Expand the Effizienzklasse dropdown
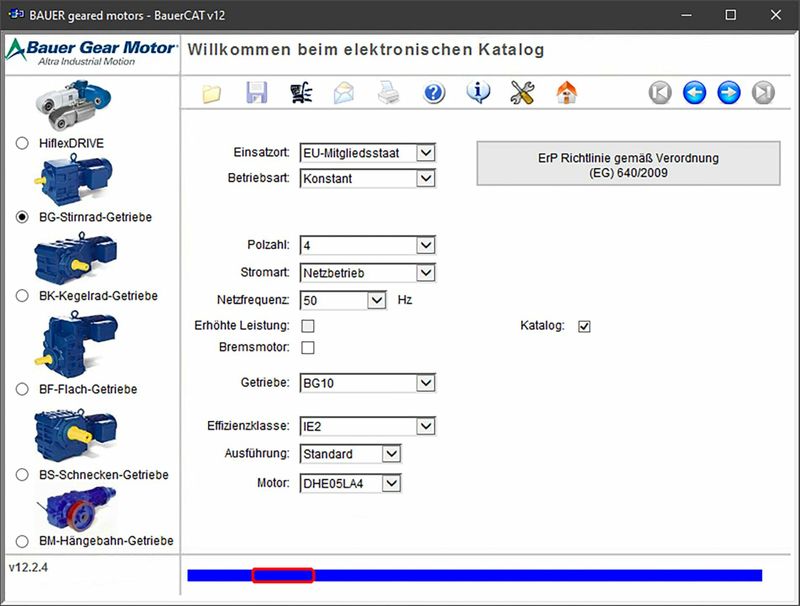Image resolution: width=800 pixels, height=606 pixels. (x=426, y=427)
